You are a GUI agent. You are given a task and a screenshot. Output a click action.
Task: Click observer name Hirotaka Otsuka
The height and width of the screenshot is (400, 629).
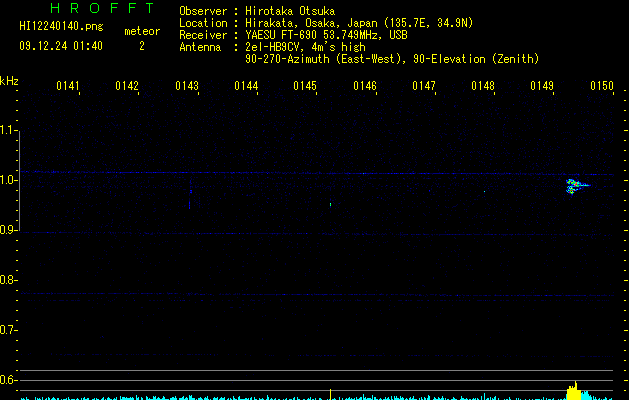tap(290, 11)
